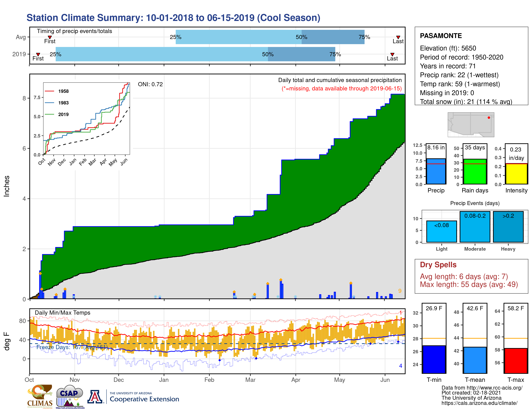This screenshot has width=532, height=411.
Task: Click the 2019 row First red triangle marker
Action: click(38, 54)
